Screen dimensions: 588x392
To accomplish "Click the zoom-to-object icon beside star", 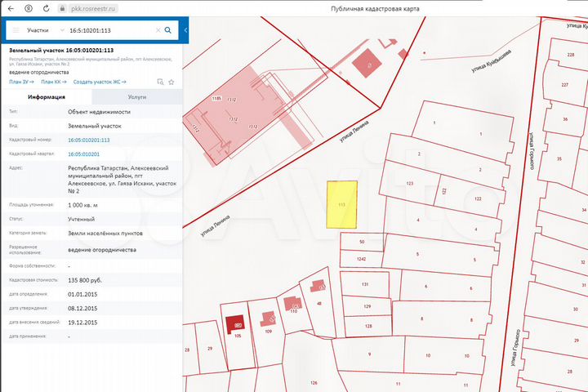I will point(159,82).
